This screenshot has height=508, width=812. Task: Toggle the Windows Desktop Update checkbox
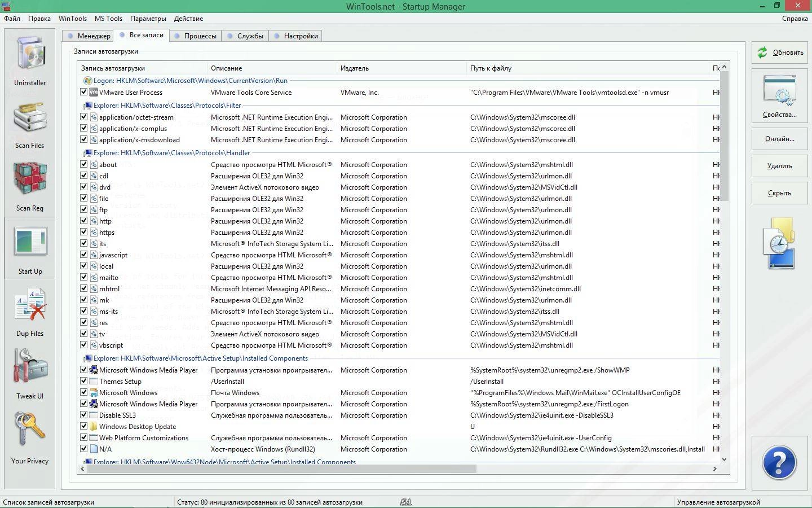84,426
